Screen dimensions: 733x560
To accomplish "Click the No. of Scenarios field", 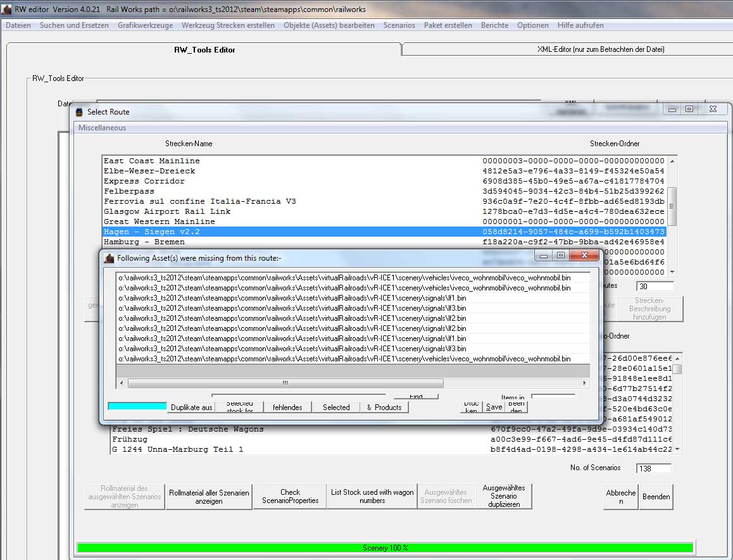I will tap(653, 468).
